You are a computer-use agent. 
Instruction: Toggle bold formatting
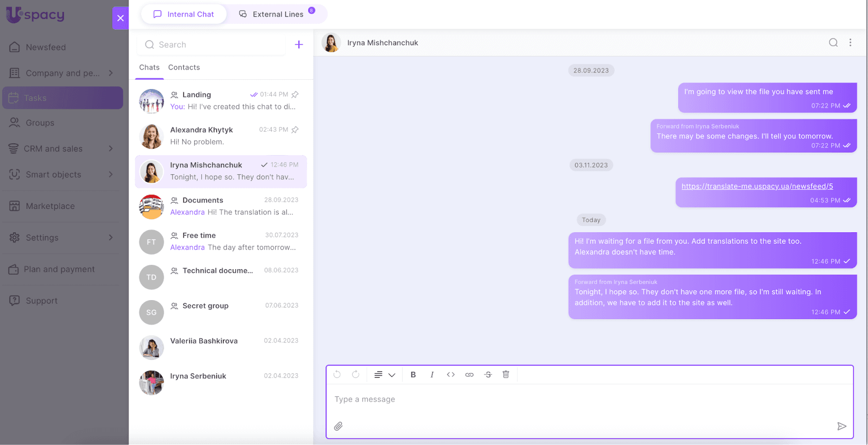point(413,374)
